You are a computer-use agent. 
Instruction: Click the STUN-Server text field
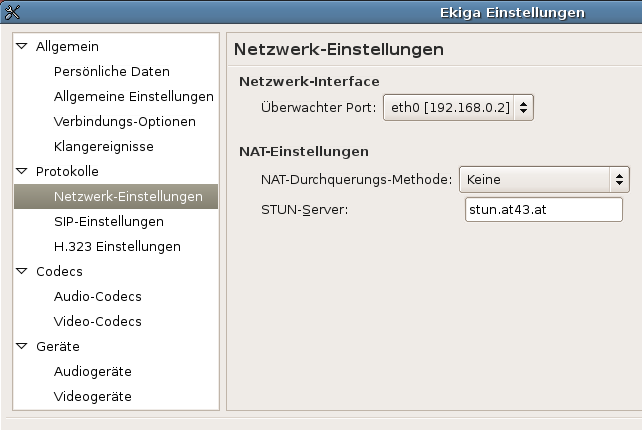[543, 210]
